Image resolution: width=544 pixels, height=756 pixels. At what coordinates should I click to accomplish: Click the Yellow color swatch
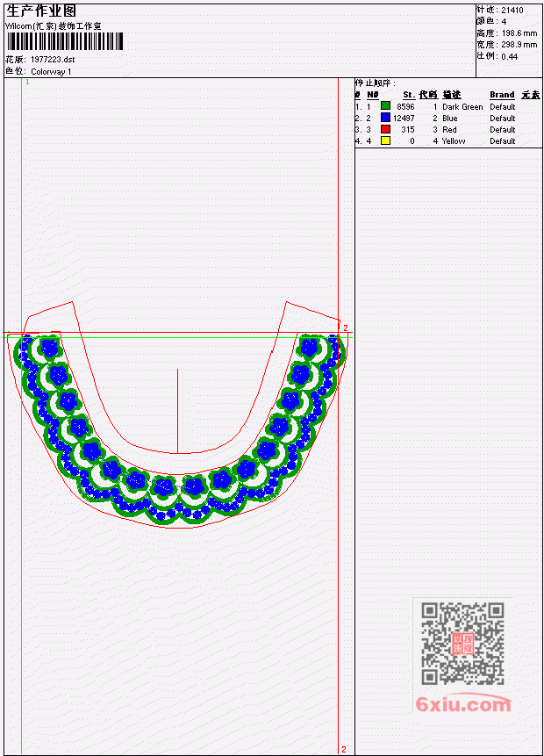click(x=385, y=140)
